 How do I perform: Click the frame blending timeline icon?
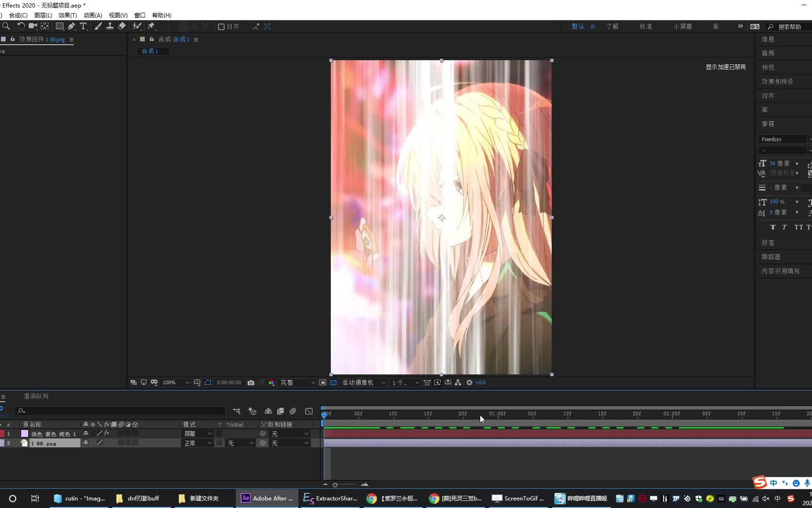point(281,411)
